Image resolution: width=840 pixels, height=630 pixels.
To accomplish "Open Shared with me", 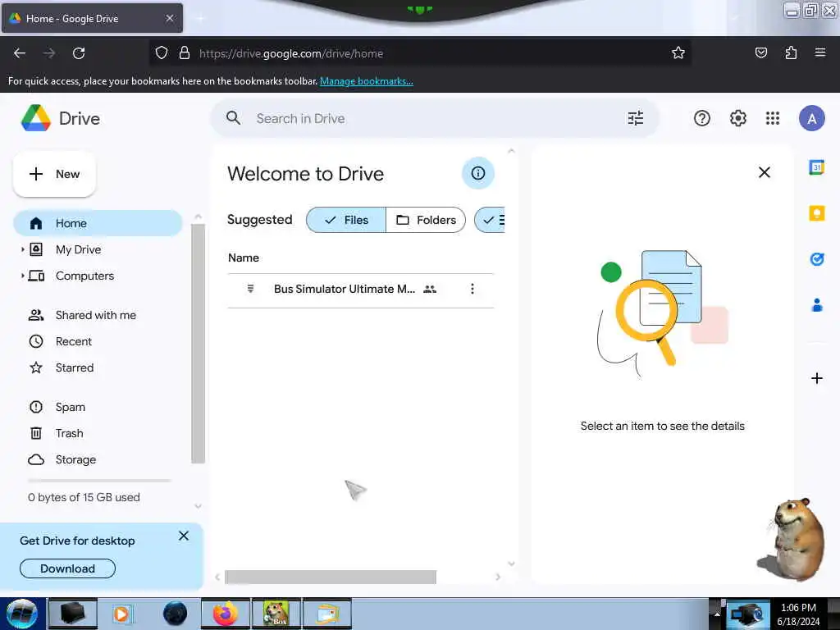I will click(95, 315).
